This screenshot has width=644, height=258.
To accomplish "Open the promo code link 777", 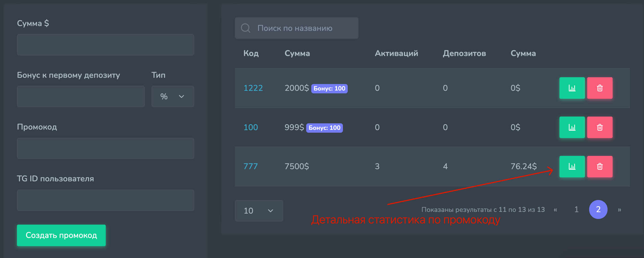I will pos(250,166).
